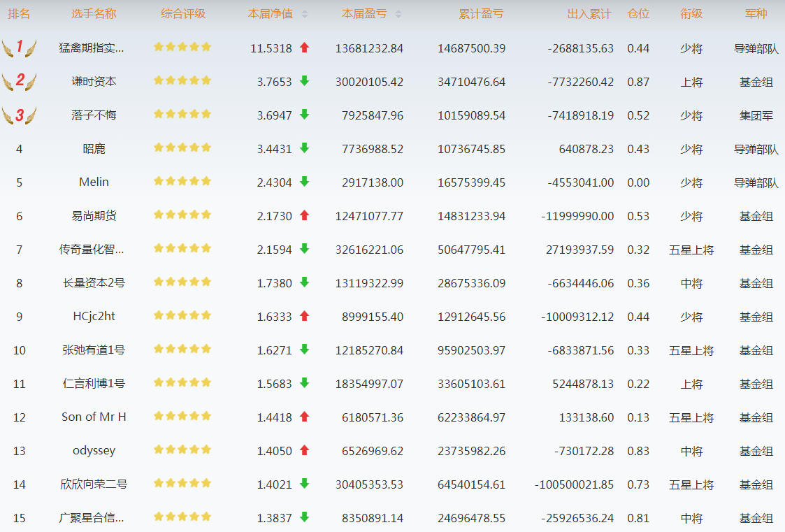Open player HCjc2ht profile
Image resolution: width=785 pixels, height=532 pixels.
pos(94,316)
